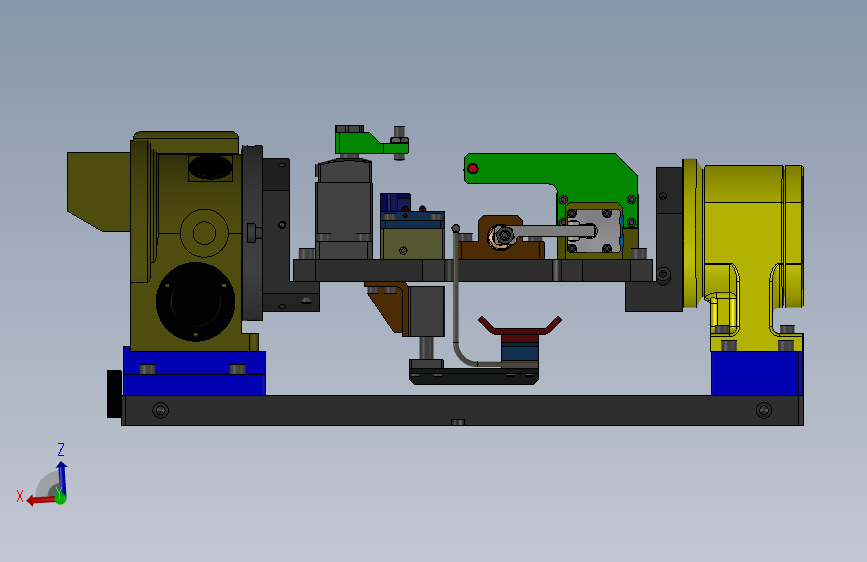
Task: Click the large black circular bore on gearbox
Action: pos(195,301)
